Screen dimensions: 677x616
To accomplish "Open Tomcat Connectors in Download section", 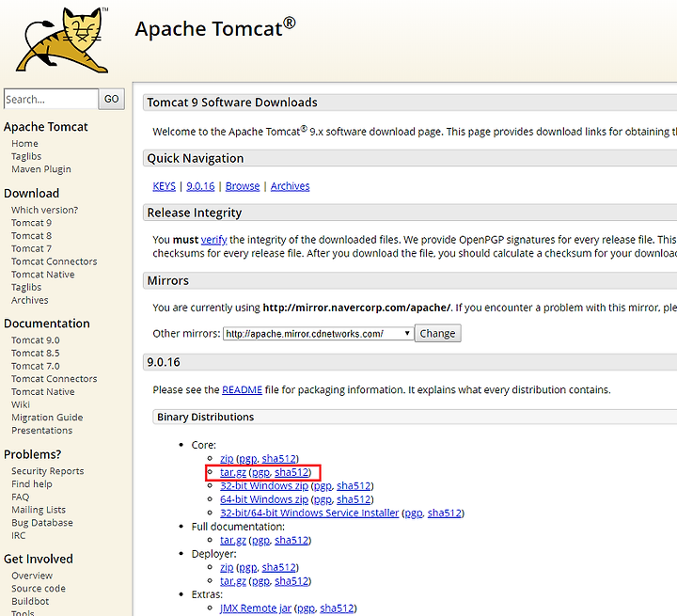I will click(54, 261).
